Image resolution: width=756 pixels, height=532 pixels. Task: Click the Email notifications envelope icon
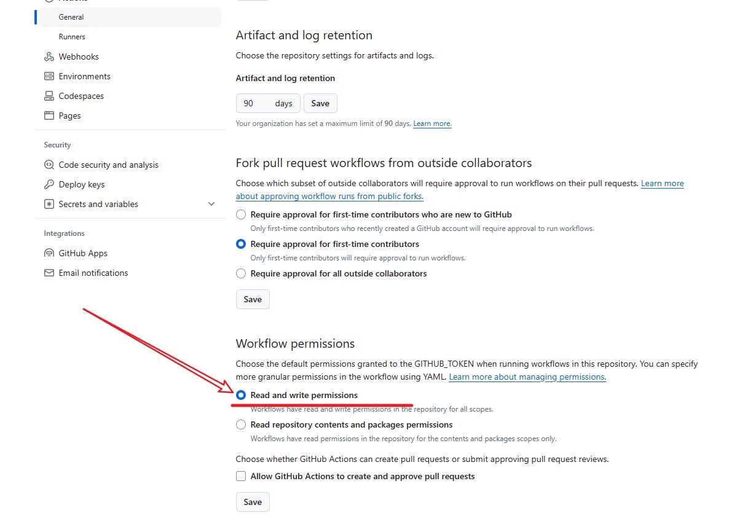(49, 273)
